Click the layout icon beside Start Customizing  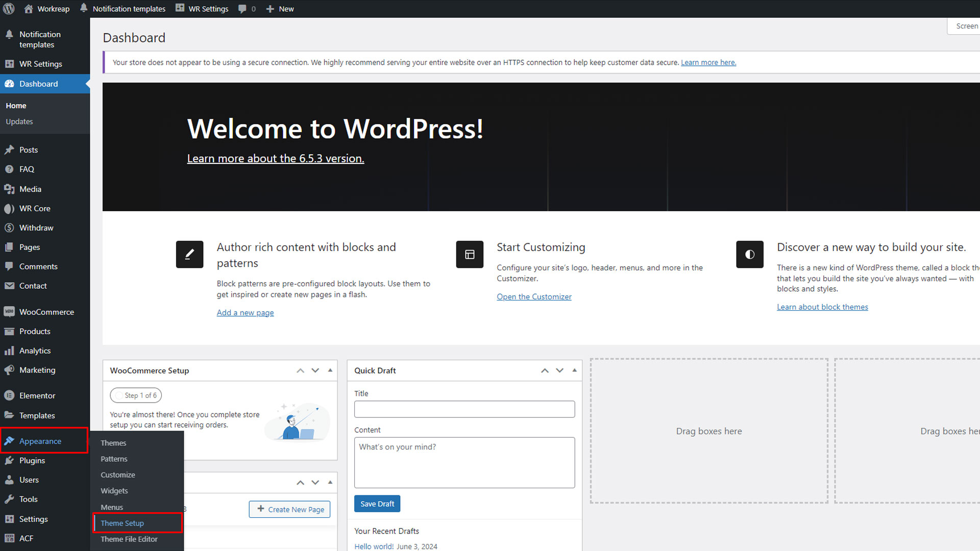tap(470, 254)
